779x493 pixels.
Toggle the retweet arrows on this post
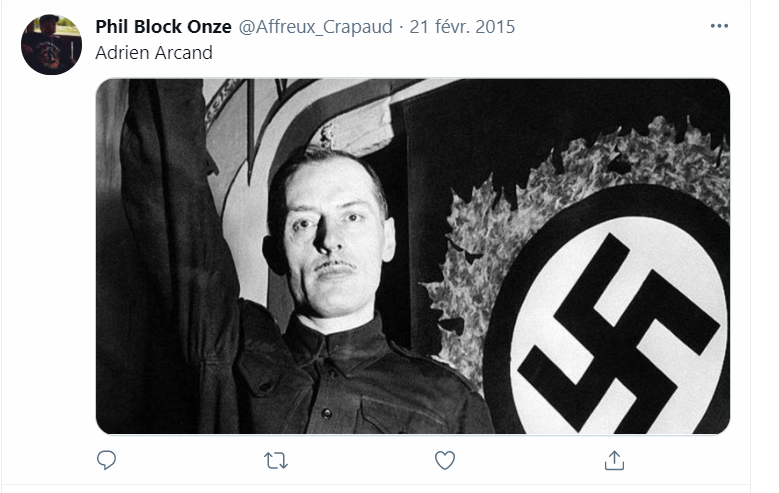coord(276,461)
